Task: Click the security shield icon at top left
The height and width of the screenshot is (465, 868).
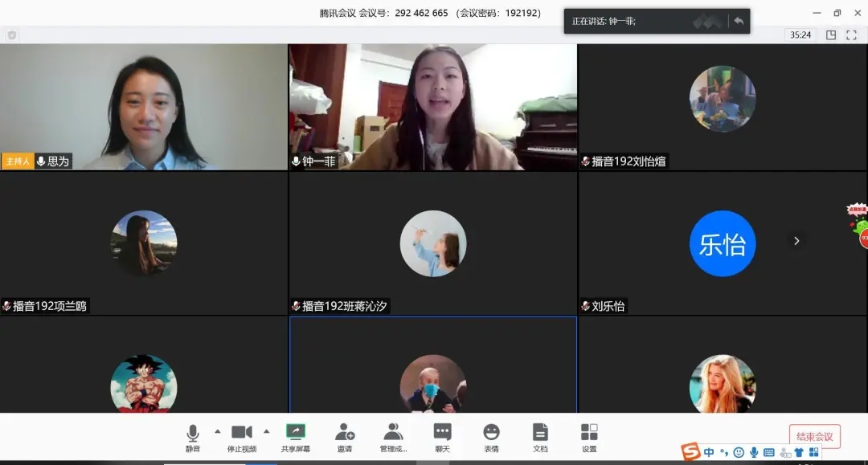Action: click(12, 35)
